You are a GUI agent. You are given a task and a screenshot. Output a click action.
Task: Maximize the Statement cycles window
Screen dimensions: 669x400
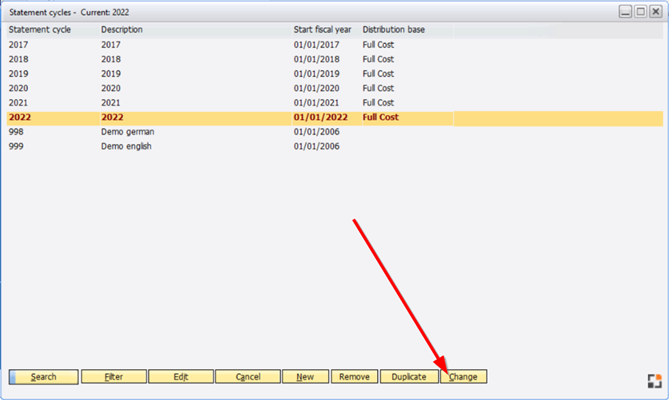[640, 11]
